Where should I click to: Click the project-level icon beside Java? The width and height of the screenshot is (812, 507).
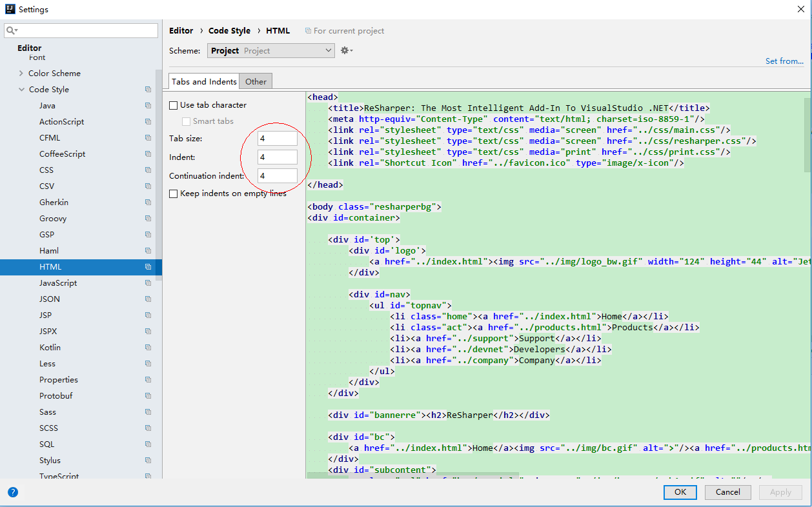click(148, 106)
